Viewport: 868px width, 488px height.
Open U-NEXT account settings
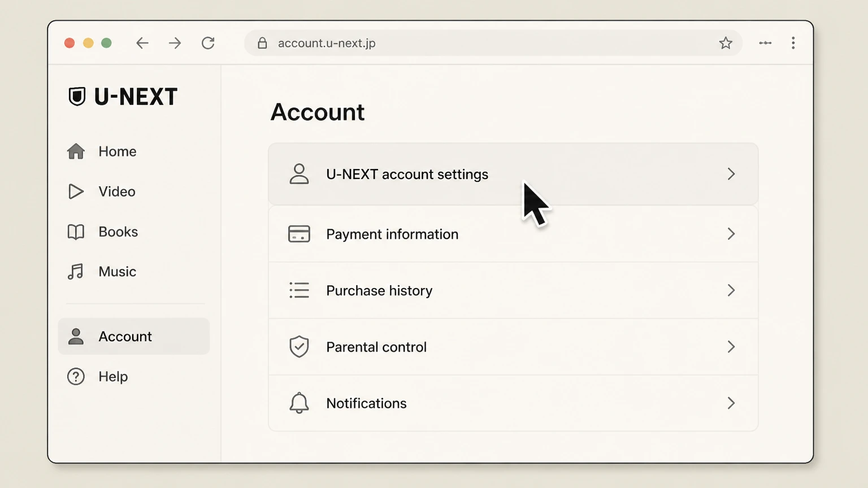coord(513,174)
